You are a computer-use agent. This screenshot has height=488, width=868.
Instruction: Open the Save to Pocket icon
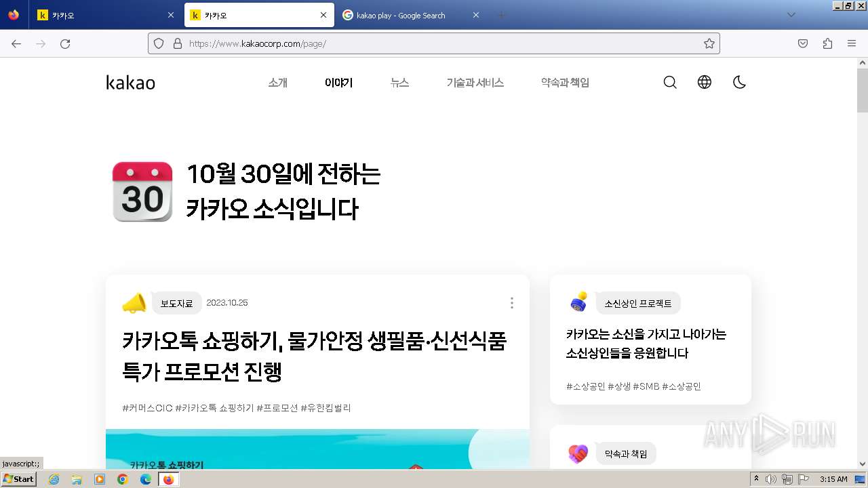(803, 43)
